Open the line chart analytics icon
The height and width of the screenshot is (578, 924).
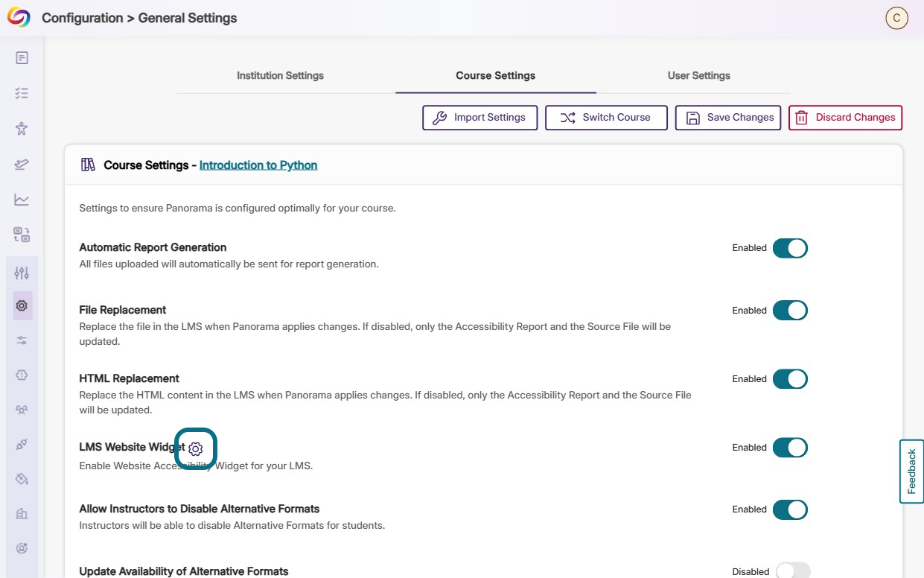pyautogui.click(x=22, y=200)
